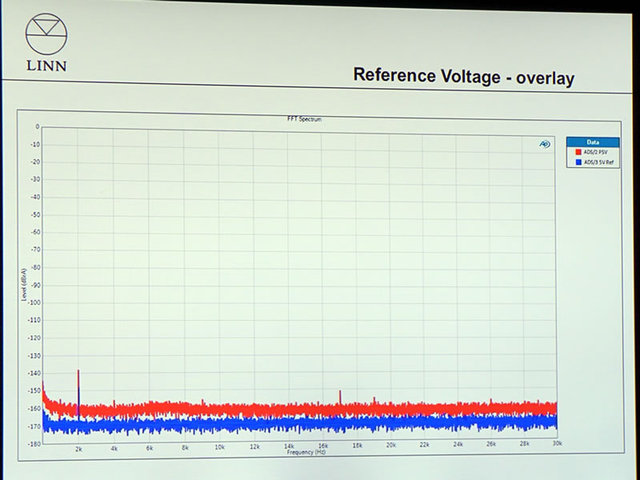Click the -100 tick on the level axis
Screen dimensions: 640x480
pos(34,302)
